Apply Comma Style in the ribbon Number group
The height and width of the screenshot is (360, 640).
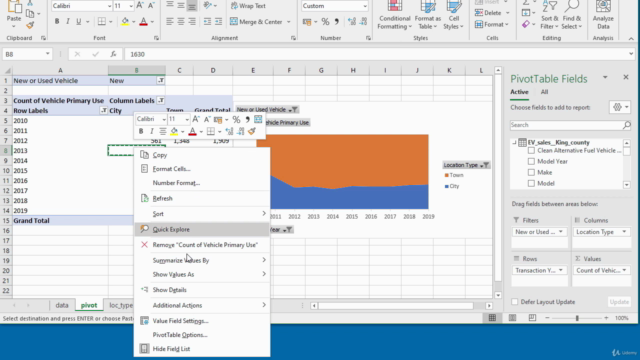(336, 22)
